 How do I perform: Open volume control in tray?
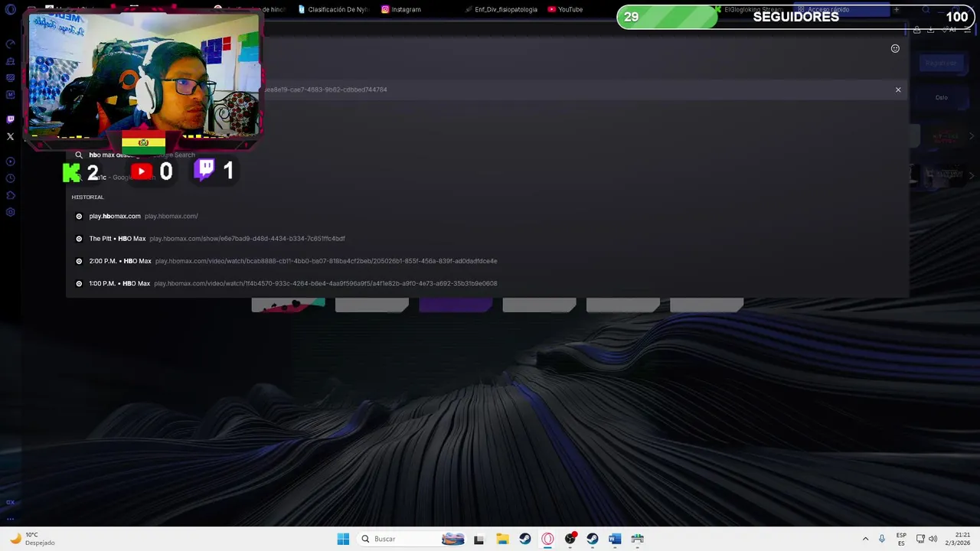pos(933,539)
